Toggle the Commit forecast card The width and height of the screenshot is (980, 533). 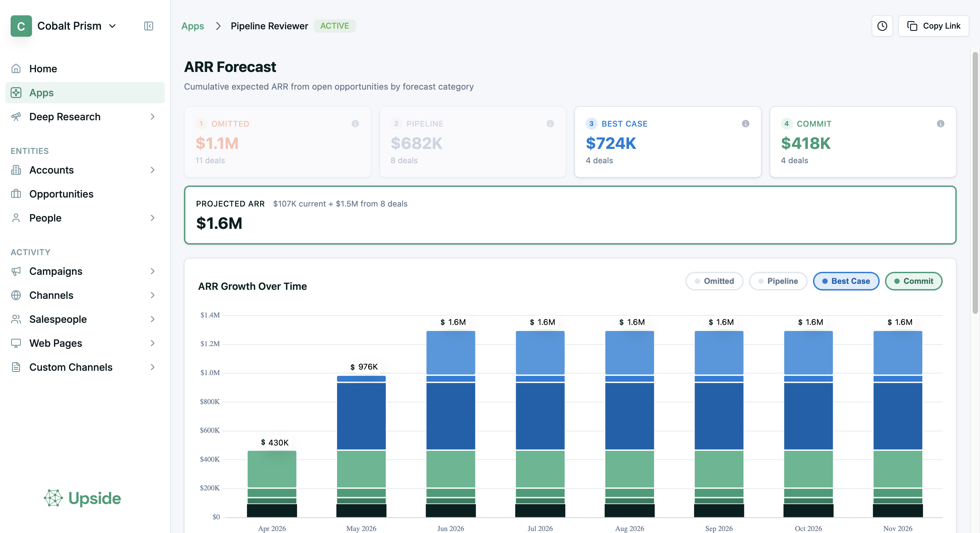(863, 142)
